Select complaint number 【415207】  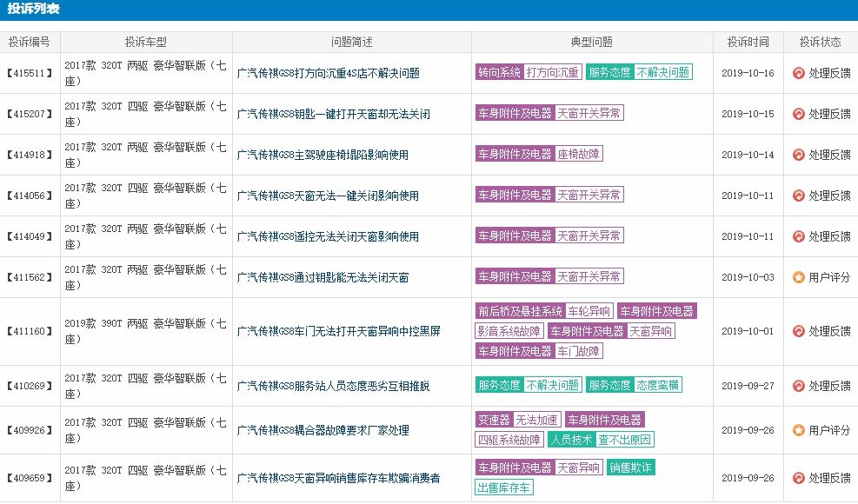[30, 114]
